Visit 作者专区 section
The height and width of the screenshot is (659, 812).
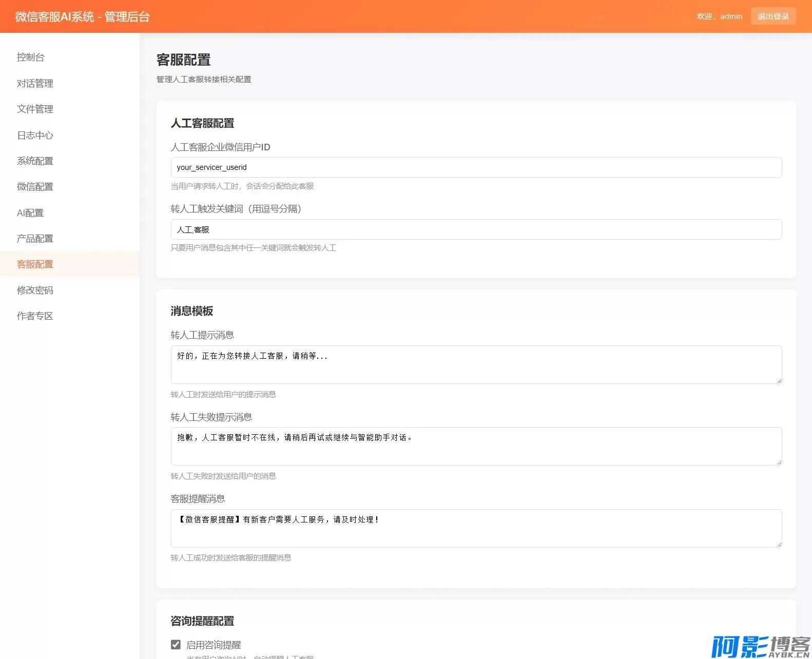(35, 316)
